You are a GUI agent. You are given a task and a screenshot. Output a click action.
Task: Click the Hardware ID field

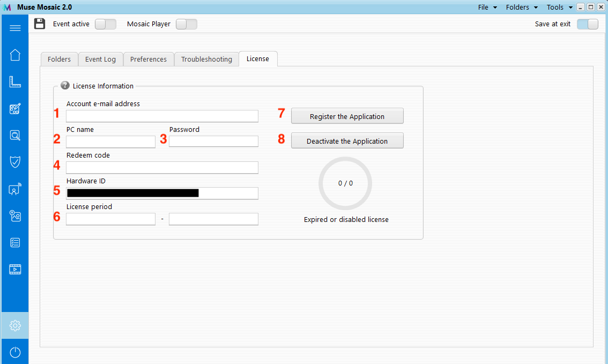[162, 193]
